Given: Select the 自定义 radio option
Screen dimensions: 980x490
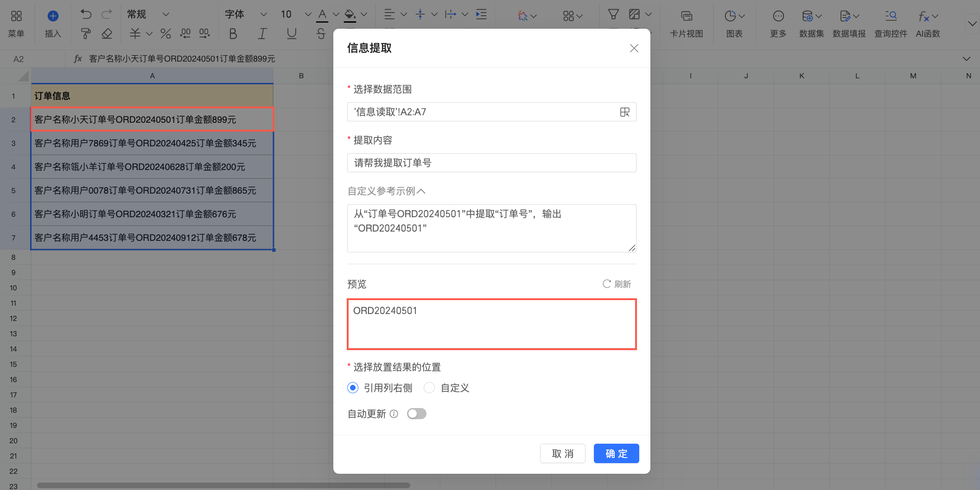Looking at the screenshot, I should point(429,388).
